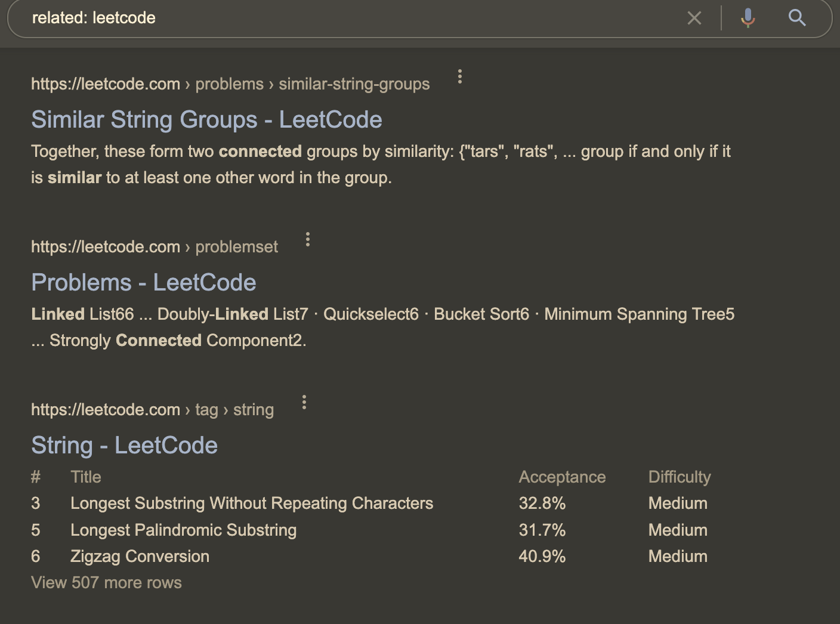Open Similar String Groups - LeetCode result
The image size is (840, 624).
[206, 119]
